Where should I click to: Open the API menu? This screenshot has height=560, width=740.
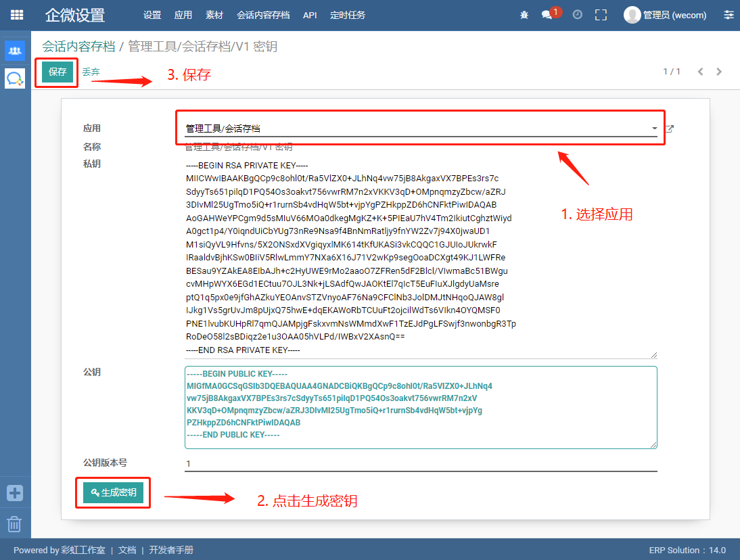pyautogui.click(x=310, y=15)
